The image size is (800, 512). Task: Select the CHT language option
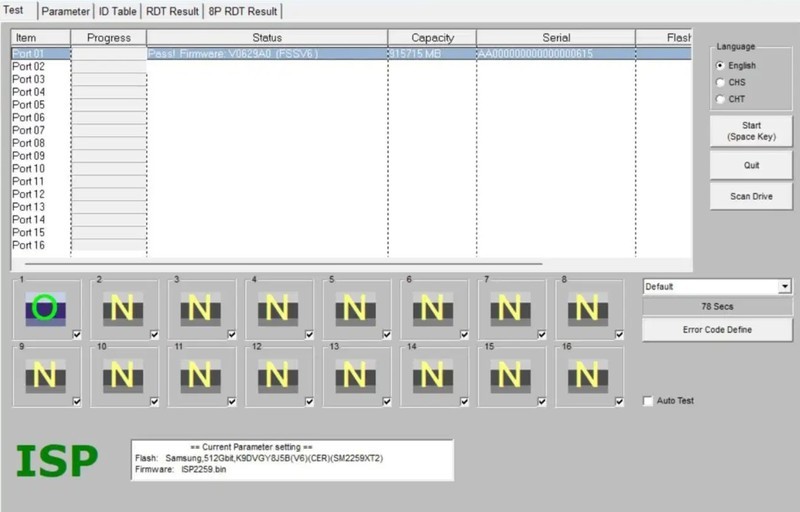point(720,99)
